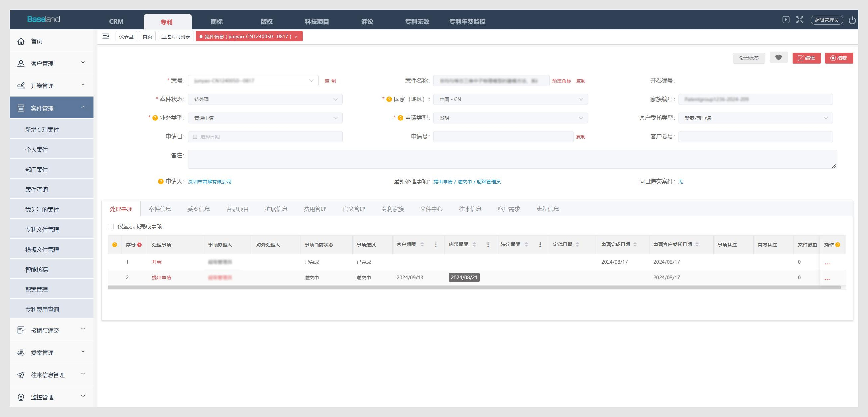Open 法定期限 column options dots menu
Viewport: 868px width, 417px height.
click(540, 245)
